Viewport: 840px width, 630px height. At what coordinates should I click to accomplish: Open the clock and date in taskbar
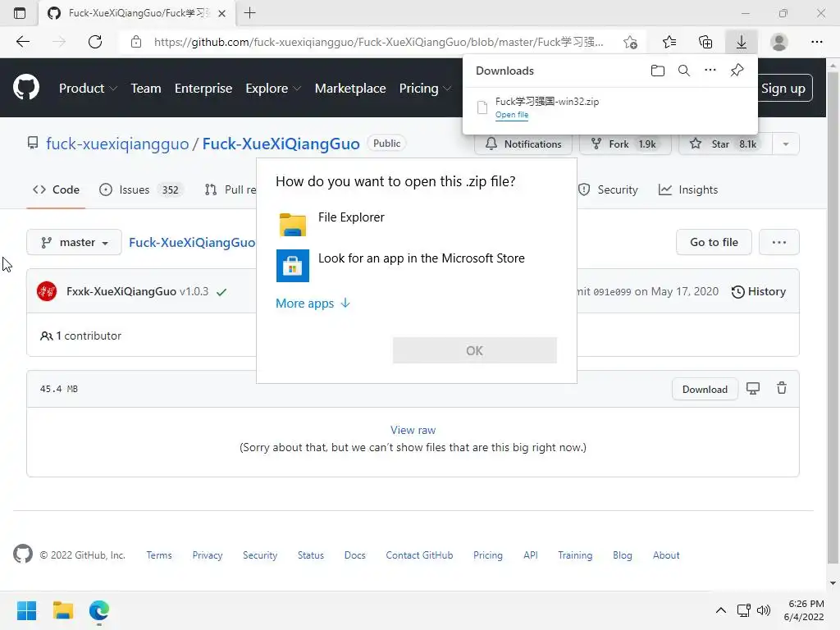click(806, 610)
